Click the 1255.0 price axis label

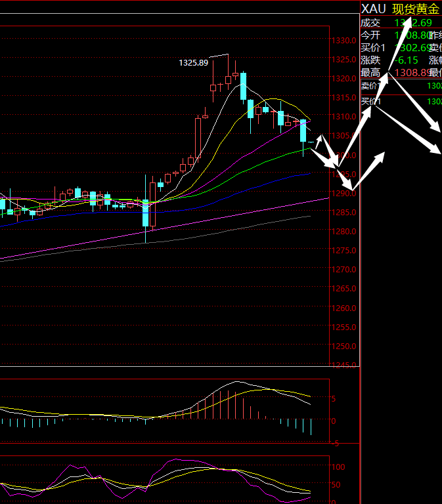[x=344, y=327]
